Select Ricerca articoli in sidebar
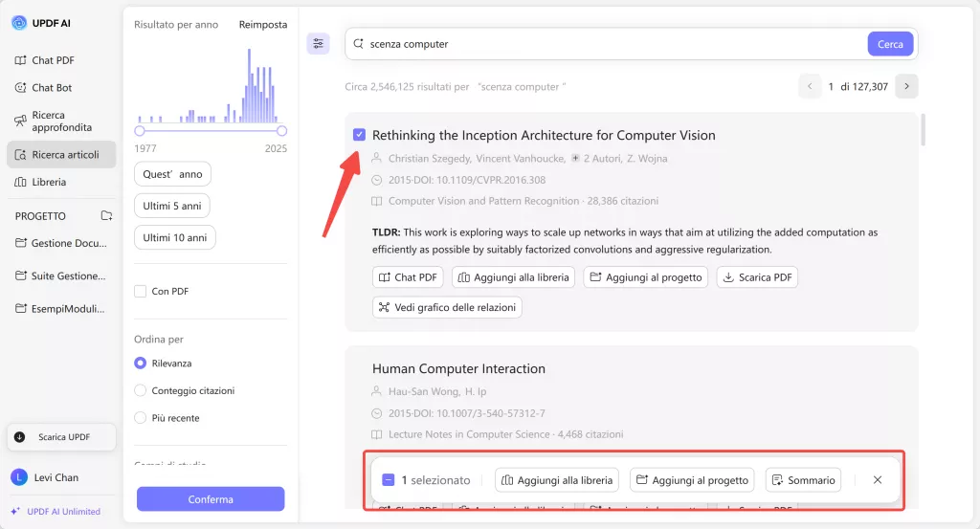980x529 pixels. point(61,154)
